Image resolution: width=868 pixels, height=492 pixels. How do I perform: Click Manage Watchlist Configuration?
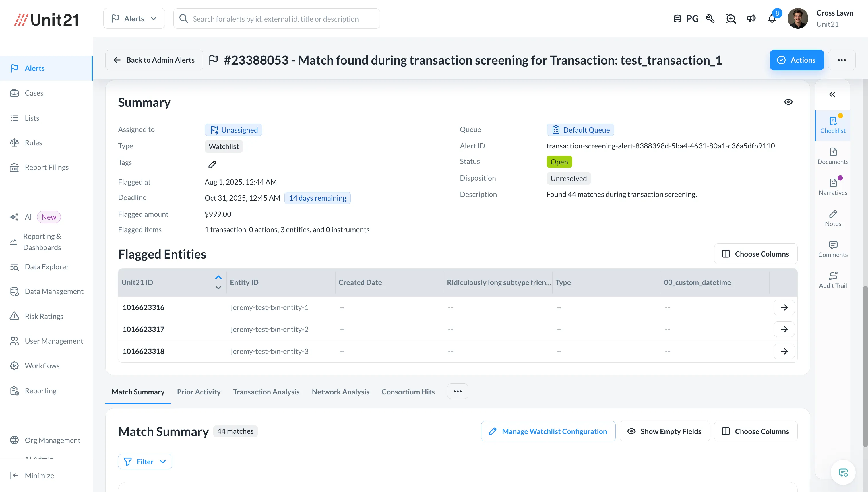pos(548,431)
